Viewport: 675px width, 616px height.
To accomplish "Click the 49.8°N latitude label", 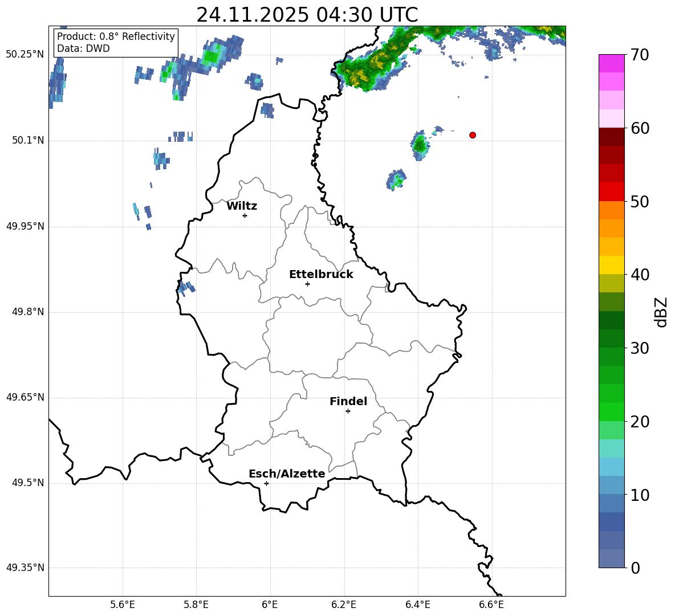I will (x=28, y=312).
